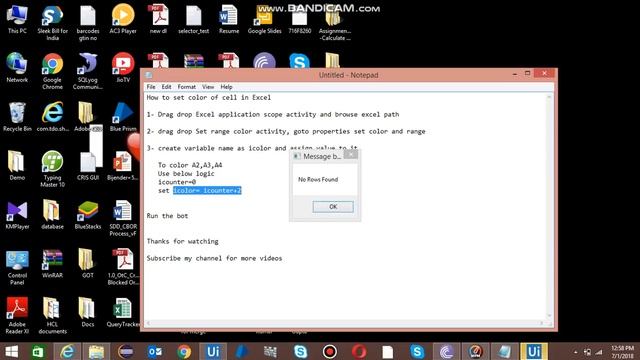Open Internet Explorer from taskbar
The height and width of the screenshot is (360, 640).
pyautogui.click(x=67, y=352)
